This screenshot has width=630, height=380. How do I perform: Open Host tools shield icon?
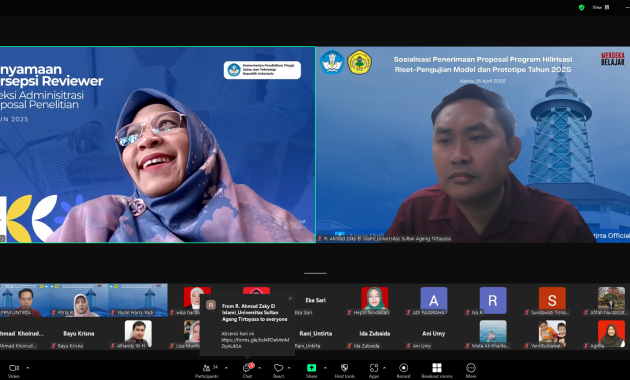[344, 370]
